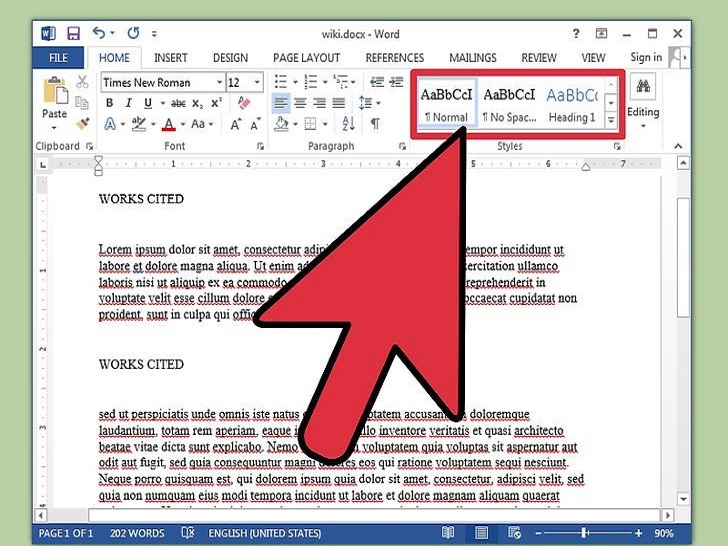Image resolution: width=728 pixels, height=546 pixels.
Task: Click ENGLISH (UNITED STATES) language indicator
Action: (265, 533)
